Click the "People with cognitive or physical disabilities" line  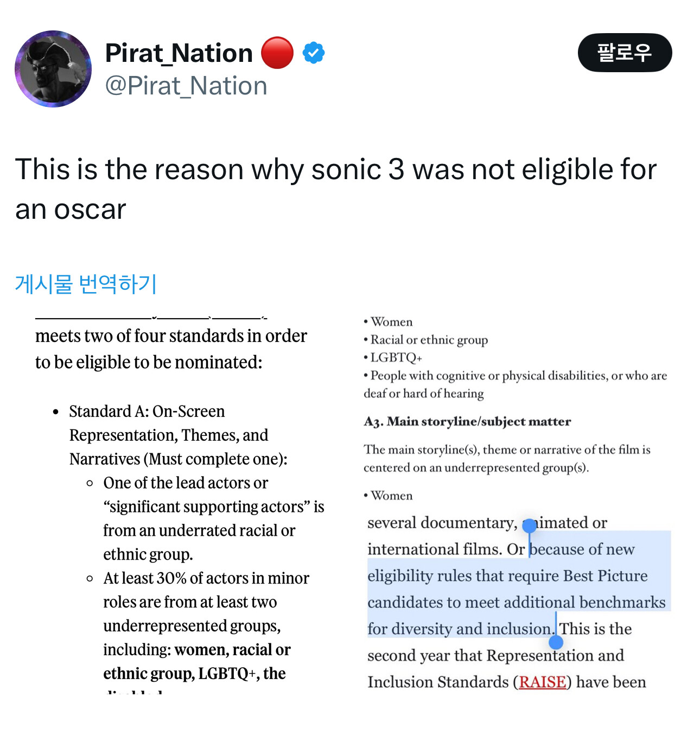coord(518,376)
